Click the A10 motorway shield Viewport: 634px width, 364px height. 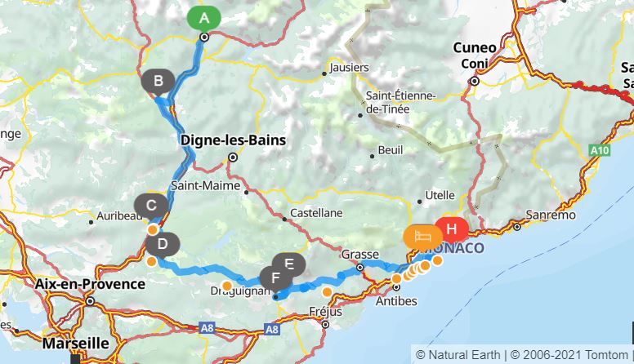tap(599, 151)
